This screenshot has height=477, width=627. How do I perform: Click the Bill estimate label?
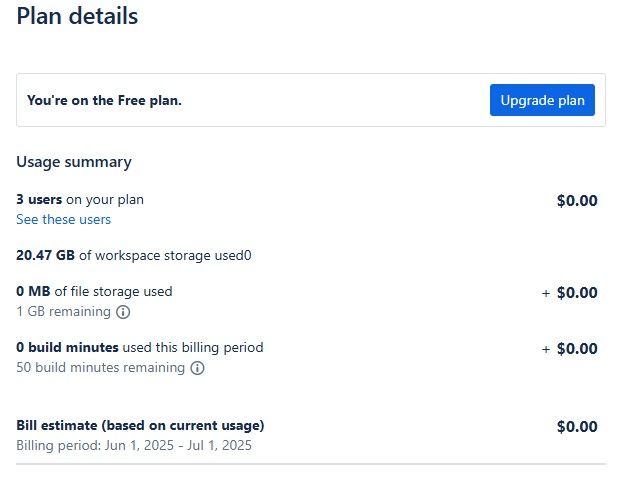coord(140,425)
